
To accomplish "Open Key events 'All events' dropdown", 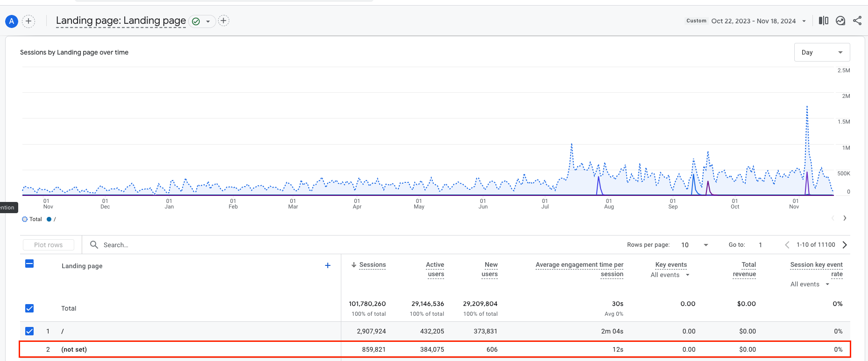I will coord(670,275).
